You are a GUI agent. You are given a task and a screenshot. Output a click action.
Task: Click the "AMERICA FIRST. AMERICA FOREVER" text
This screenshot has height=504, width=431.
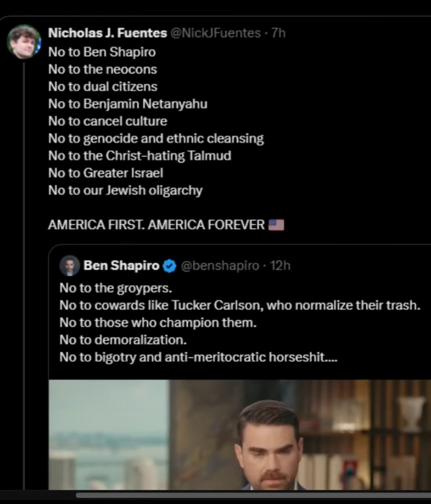click(x=156, y=225)
